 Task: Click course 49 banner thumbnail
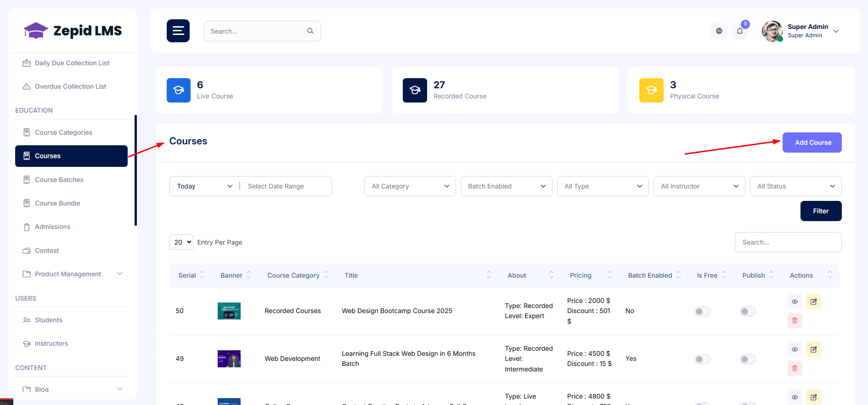click(x=229, y=359)
